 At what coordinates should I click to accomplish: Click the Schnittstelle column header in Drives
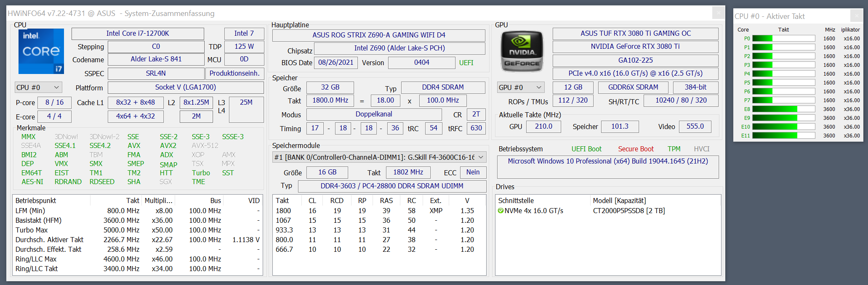tap(543, 201)
